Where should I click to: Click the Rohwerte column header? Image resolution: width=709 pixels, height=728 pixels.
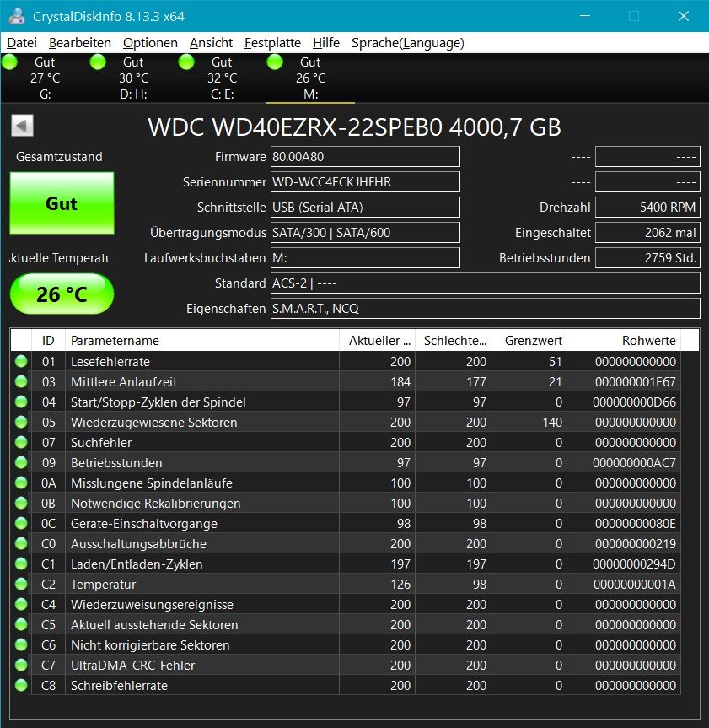(x=624, y=340)
